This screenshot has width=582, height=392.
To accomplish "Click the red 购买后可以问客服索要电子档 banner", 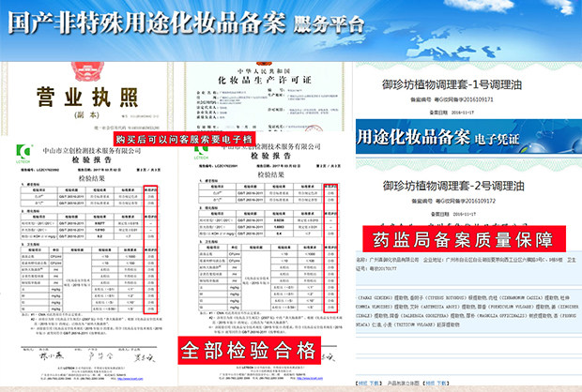I will click(185, 139).
